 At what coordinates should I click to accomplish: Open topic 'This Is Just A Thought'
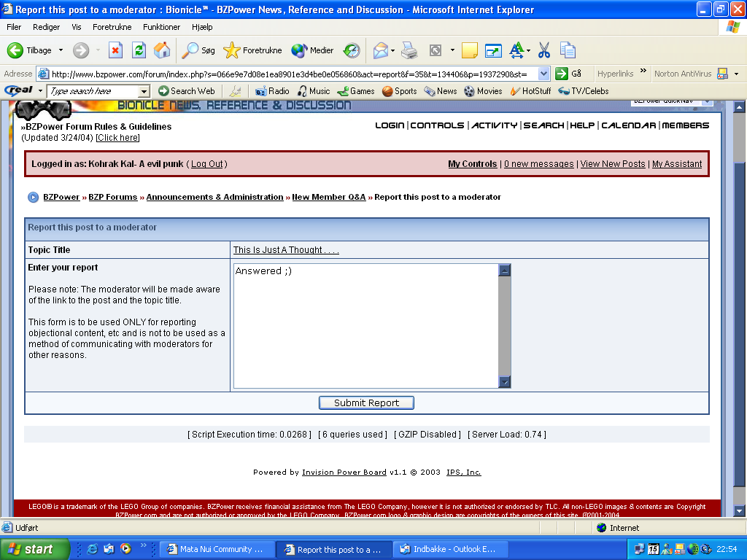click(x=285, y=249)
